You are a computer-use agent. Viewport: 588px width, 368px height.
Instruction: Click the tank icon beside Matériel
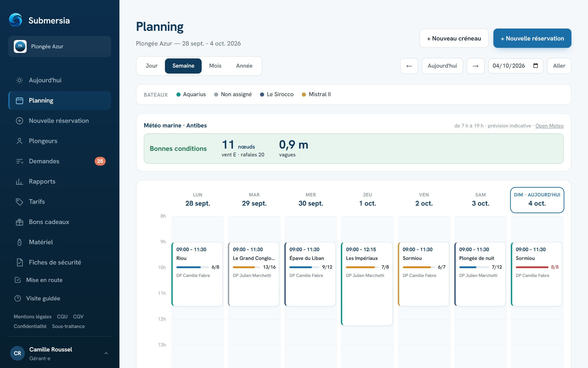click(20, 242)
